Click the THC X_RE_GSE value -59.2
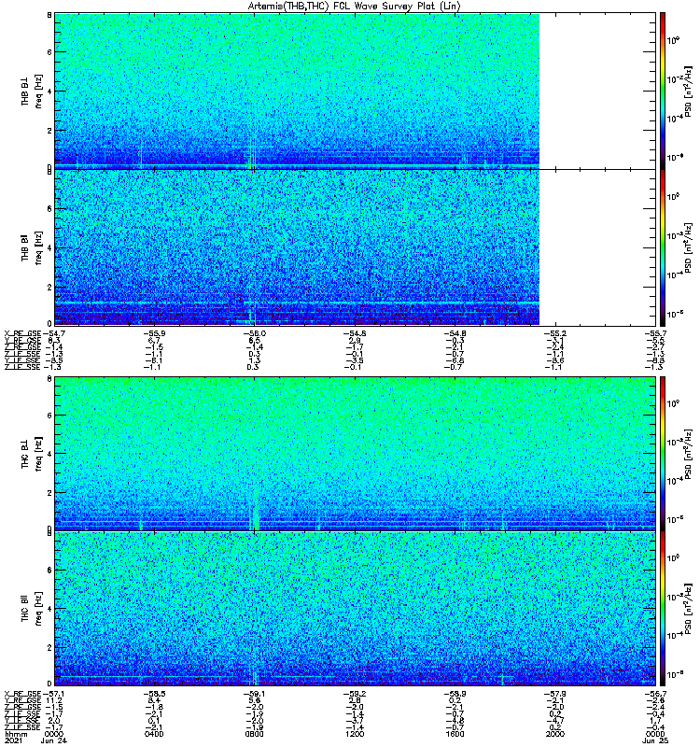 (x=355, y=694)
